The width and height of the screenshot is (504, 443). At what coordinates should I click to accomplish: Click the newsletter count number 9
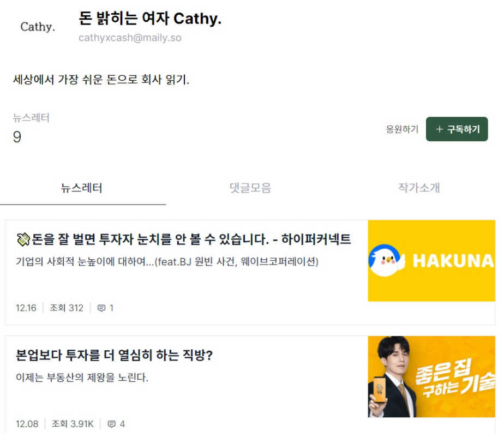coord(17,137)
